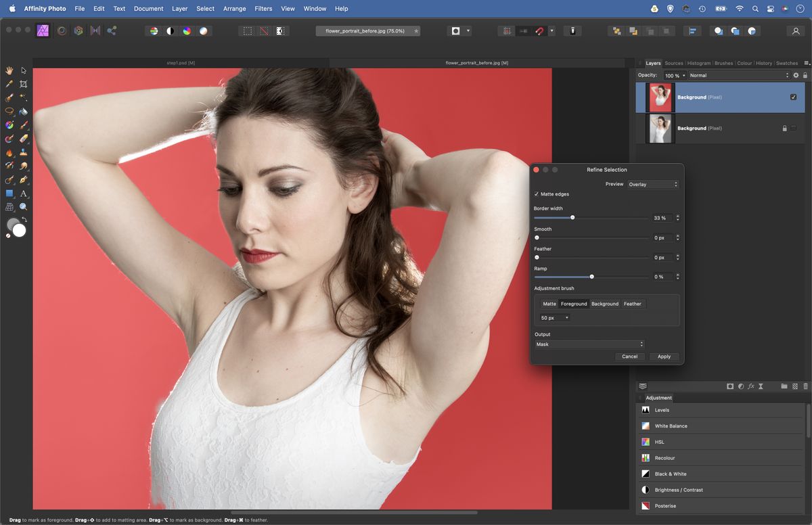Toggle visibility of top Background layer
Image resolution: width=812 pixels, height=525 pixels.
(x=793, y=97)
